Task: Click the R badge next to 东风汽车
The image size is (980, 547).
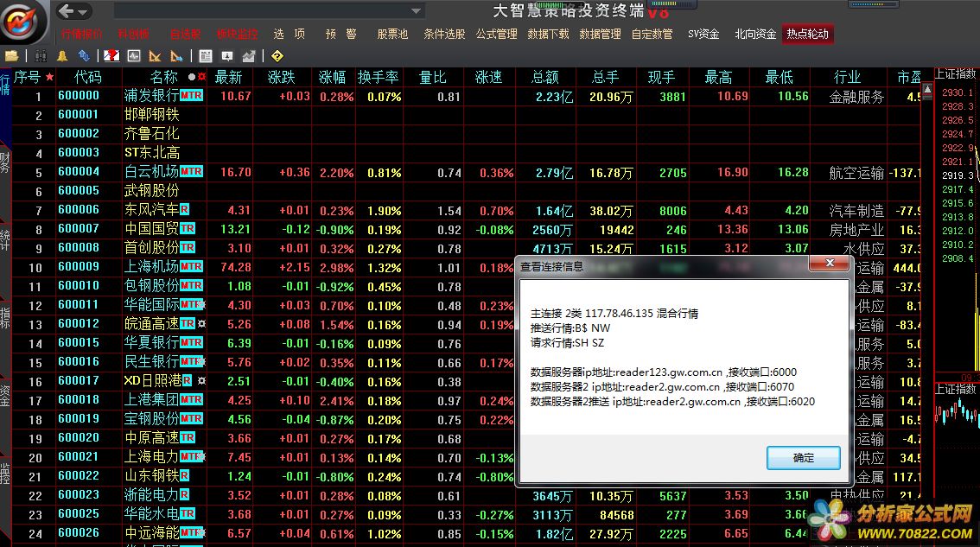Action: click(x=184, y=209)
